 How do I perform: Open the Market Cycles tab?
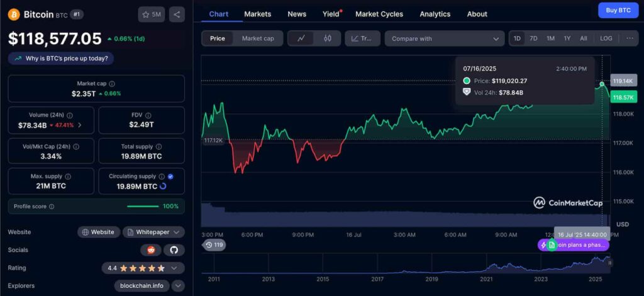(379, 14)
